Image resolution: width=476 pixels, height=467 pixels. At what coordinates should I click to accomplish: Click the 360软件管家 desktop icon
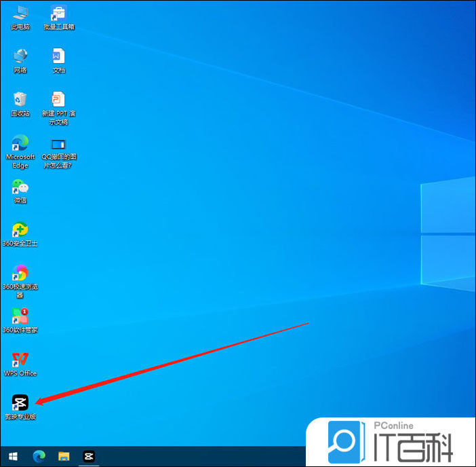[20, 316]
